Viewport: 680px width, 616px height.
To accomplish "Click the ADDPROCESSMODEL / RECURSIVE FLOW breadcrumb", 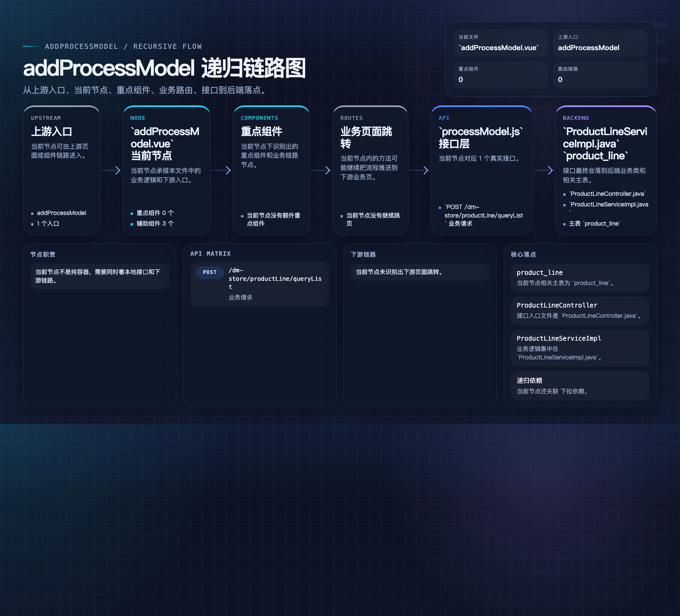I will (123, 46).
